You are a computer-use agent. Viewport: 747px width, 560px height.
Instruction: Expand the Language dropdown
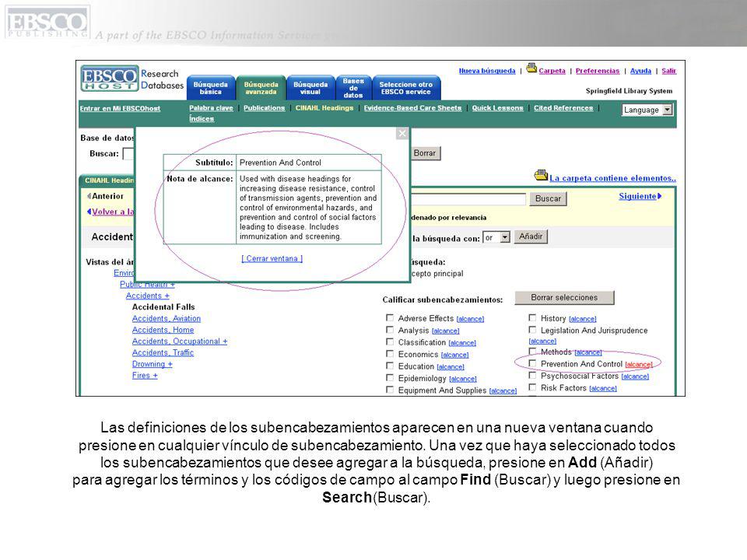tap(647, 110)
